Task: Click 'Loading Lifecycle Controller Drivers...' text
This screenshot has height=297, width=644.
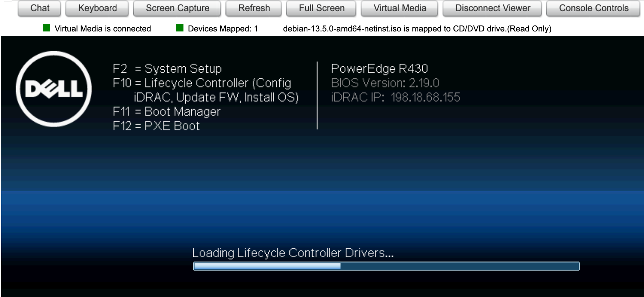Action: coord(293,253)
